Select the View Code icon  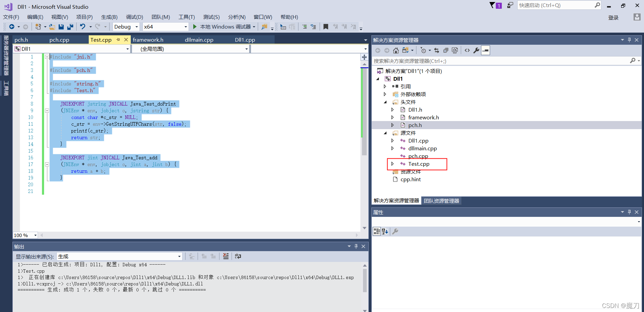tap(467, 50)
